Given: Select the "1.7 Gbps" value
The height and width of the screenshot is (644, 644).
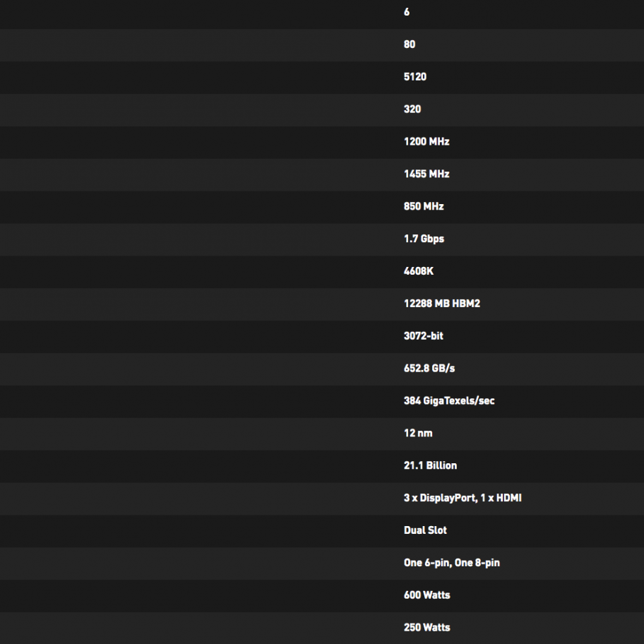Looking at the screenshot, I should [424, 239].
